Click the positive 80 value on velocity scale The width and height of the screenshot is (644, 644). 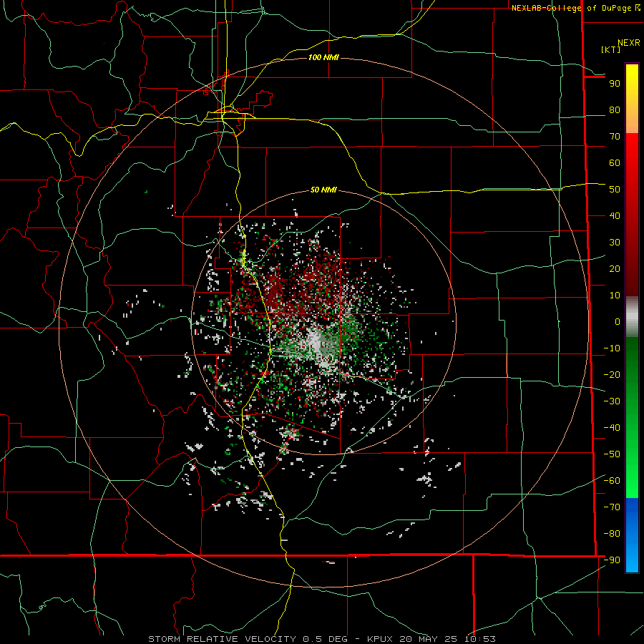coord(615,110)
